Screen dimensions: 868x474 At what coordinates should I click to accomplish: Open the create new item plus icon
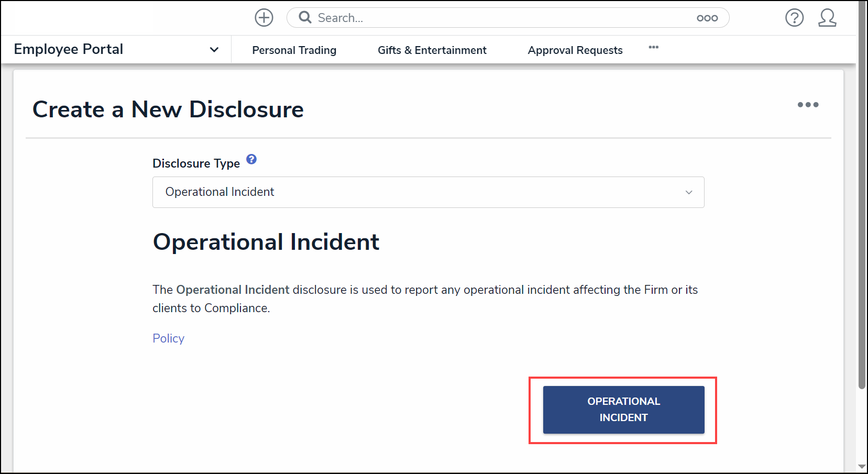[263, 17]
